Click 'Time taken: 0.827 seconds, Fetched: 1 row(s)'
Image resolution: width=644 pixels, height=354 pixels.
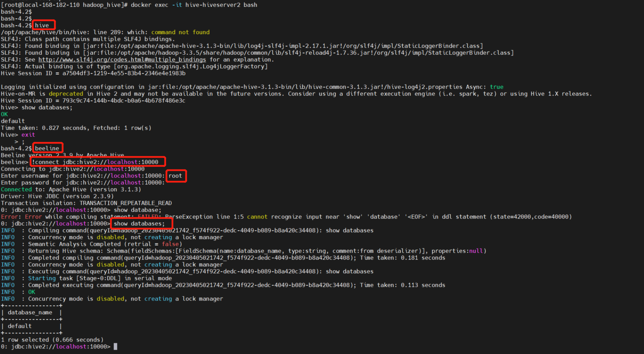(x=76, y=128)
